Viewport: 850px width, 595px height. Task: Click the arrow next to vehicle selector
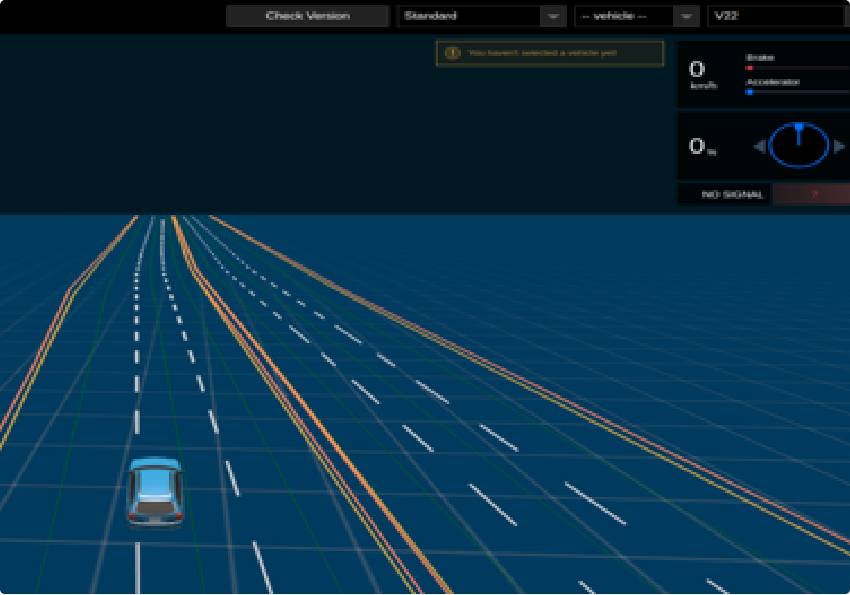tap(686, 16)
